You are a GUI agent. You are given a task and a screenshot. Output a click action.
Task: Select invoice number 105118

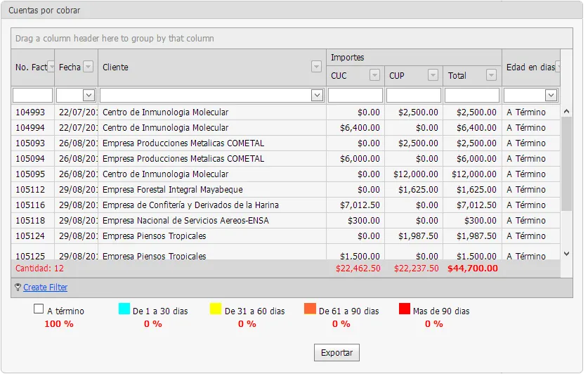(x=30, y=220)
